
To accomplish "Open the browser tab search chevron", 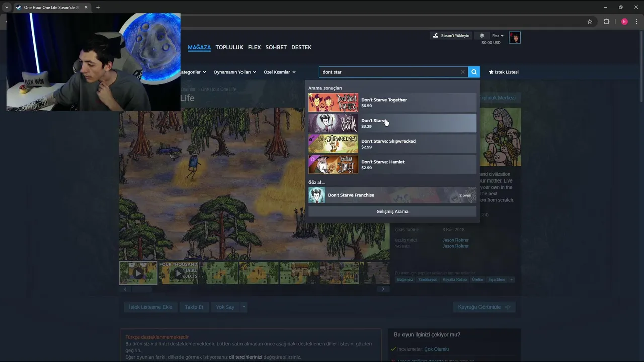I will coord(7,7).
